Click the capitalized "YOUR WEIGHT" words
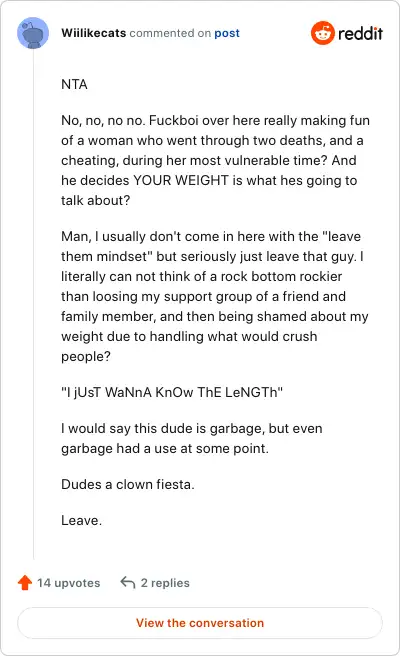The image size is (400, 656). [181, 180]
